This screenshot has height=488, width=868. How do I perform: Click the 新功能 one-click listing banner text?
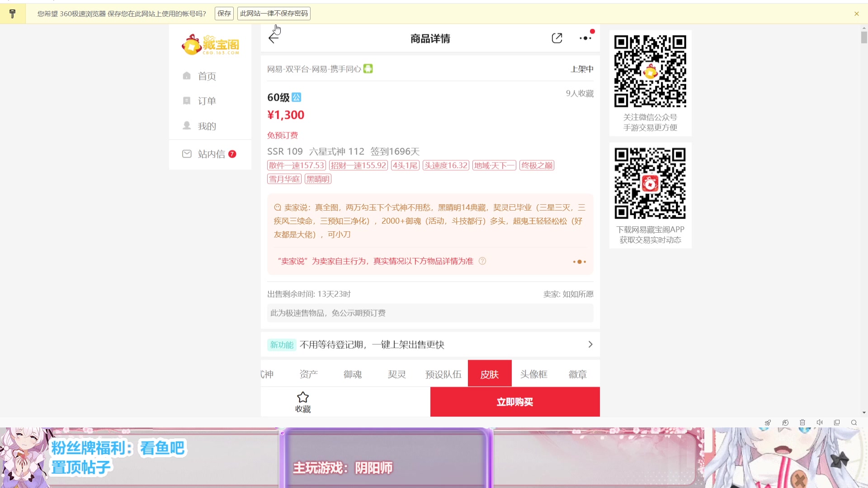372,345
